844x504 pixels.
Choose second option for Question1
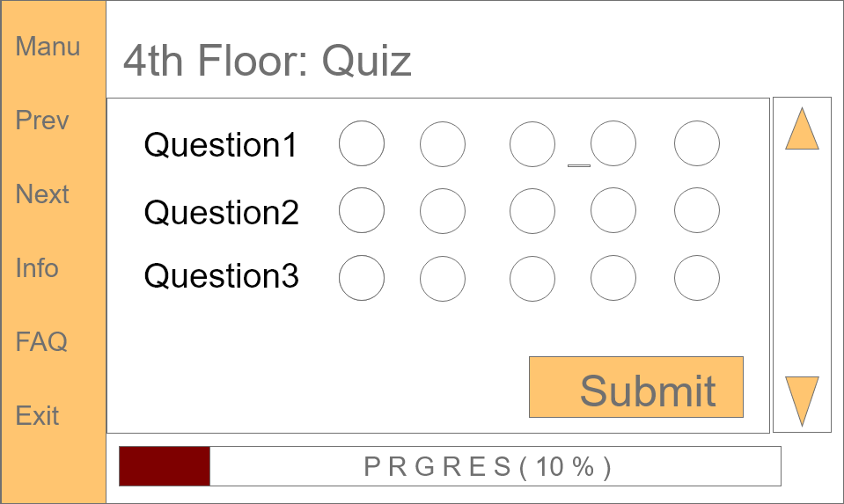pos(443,144)
